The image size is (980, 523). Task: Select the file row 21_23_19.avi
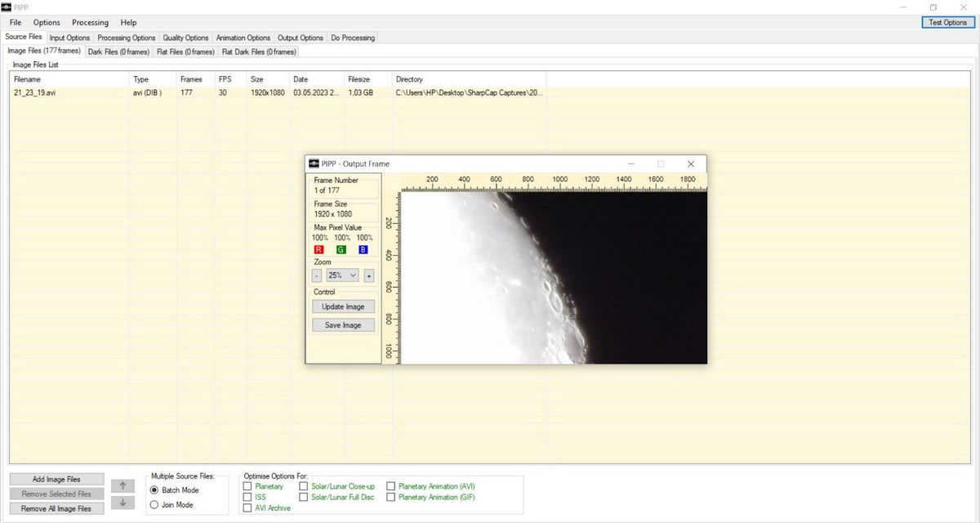[278, 92]
